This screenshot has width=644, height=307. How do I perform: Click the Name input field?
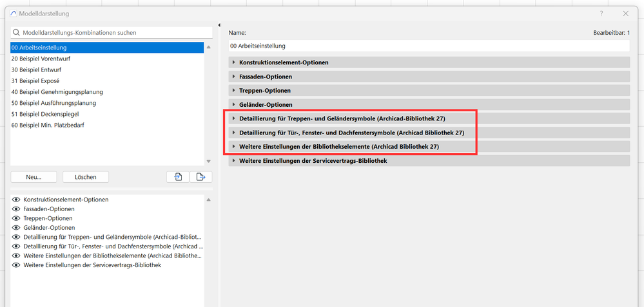coord(429,46)
